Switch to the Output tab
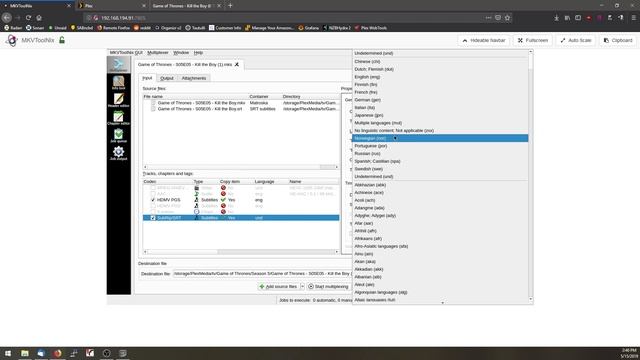Screen dimensions: 640x360 coord(167,78)
